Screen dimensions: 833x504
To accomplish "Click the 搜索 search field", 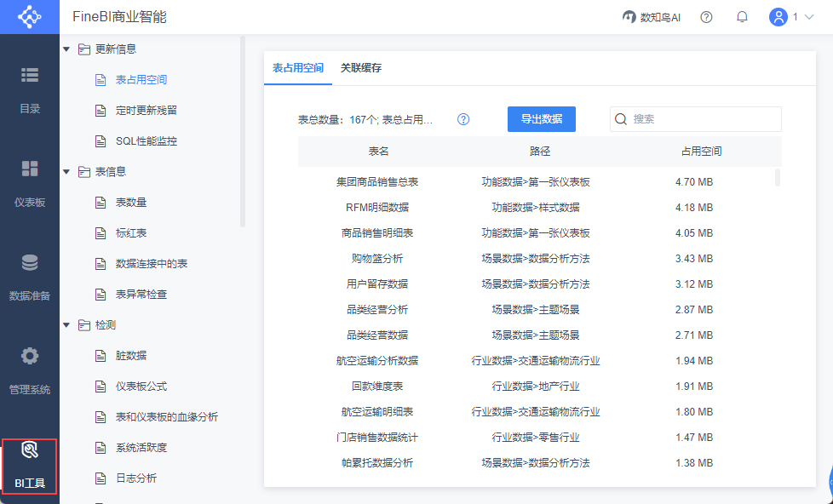I will [695, 119].
